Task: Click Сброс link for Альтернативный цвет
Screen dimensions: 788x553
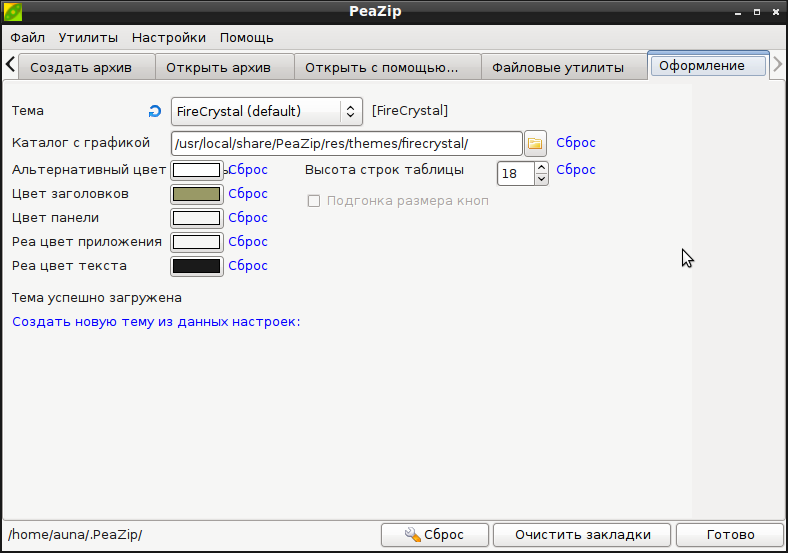Action: (248, 170)
